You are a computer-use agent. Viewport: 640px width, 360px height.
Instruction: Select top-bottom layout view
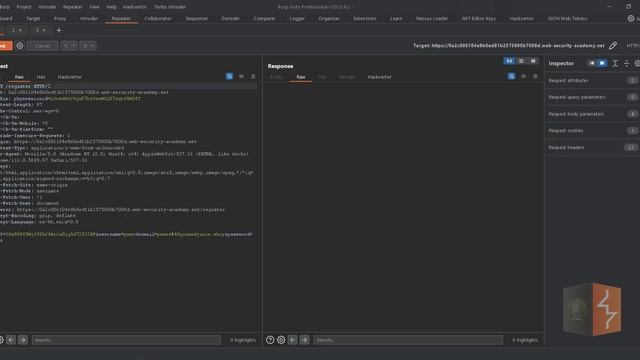[521, 61]
